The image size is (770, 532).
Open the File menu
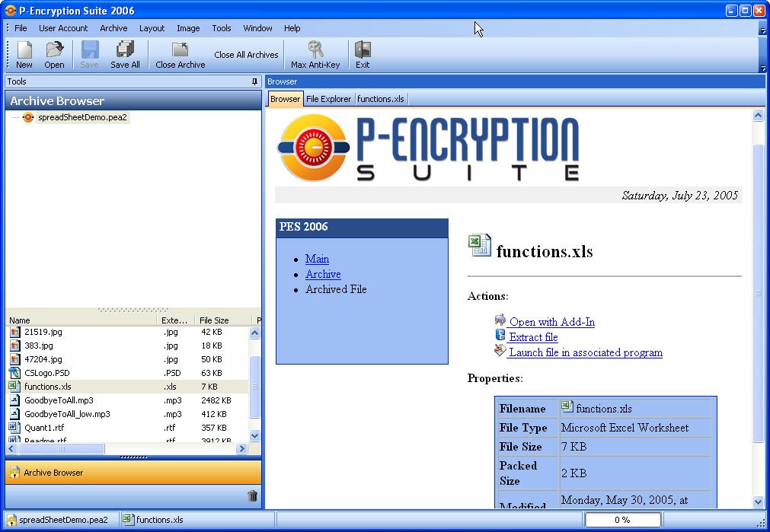pyautogui.click(x=21, y=28)
